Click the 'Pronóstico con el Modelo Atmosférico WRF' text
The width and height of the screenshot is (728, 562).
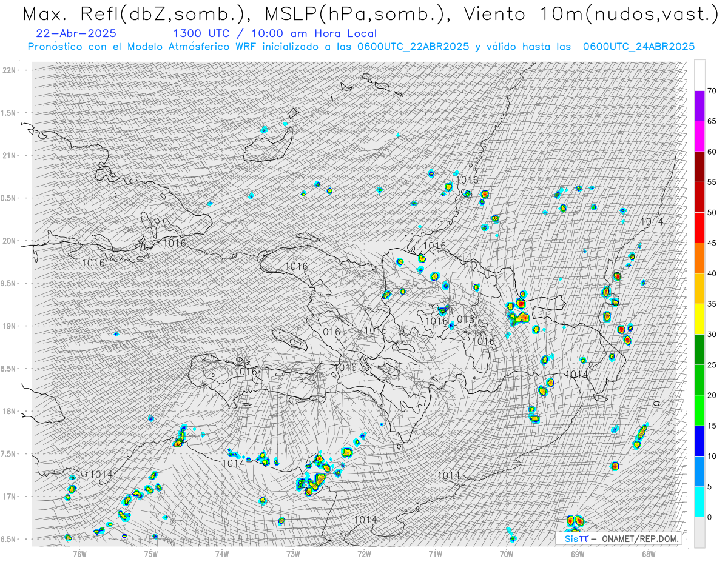coord(143,47)
